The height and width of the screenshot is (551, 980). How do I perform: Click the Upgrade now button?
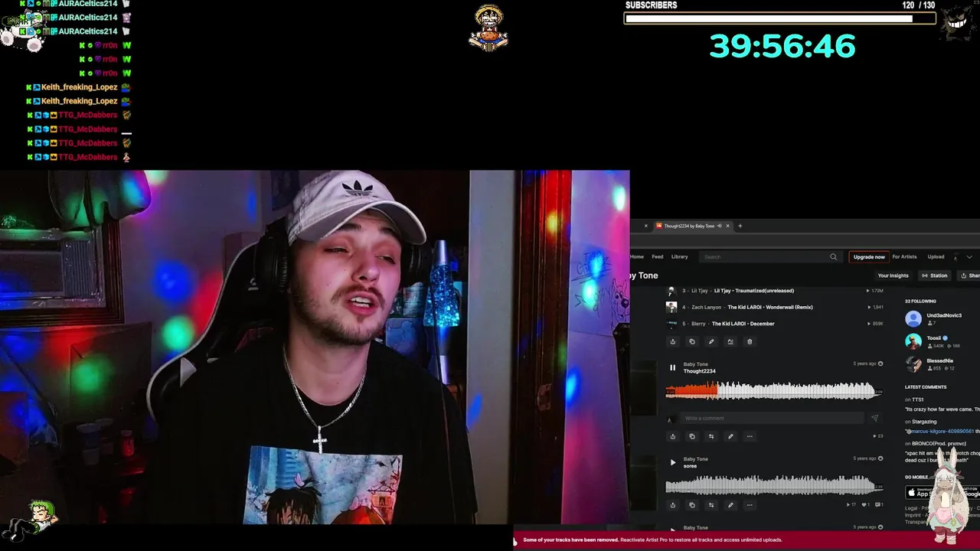coord(869,257)
